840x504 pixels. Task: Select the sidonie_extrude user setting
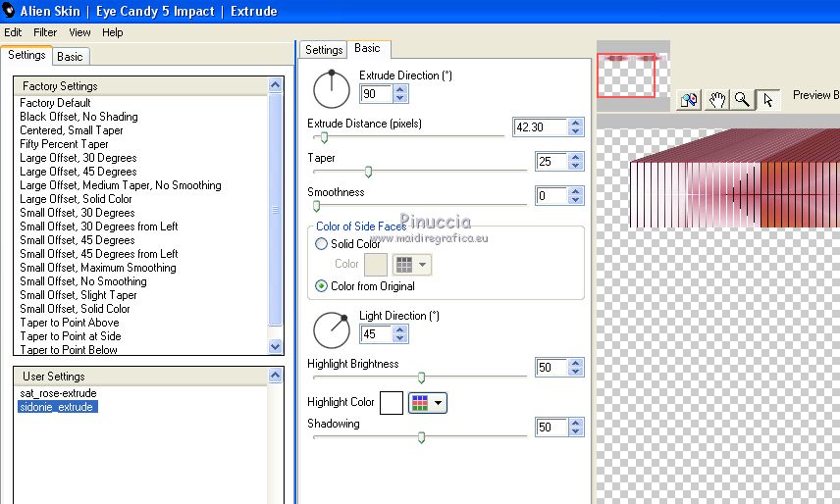point(57,407)
